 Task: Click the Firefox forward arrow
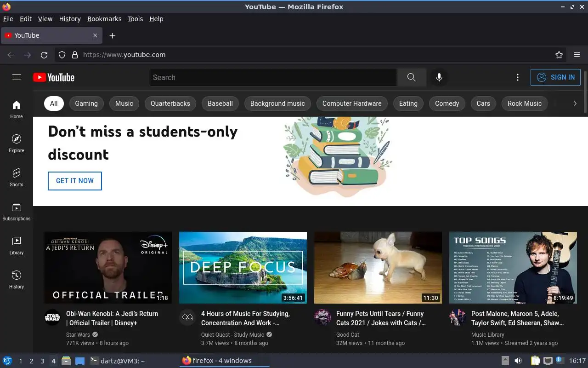coord(28,55)
